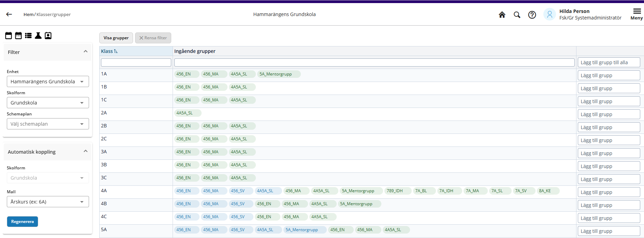This screenshot has width=644, height=238.
Task: Click the person badge icon
Action: click(x=48, y=36)
